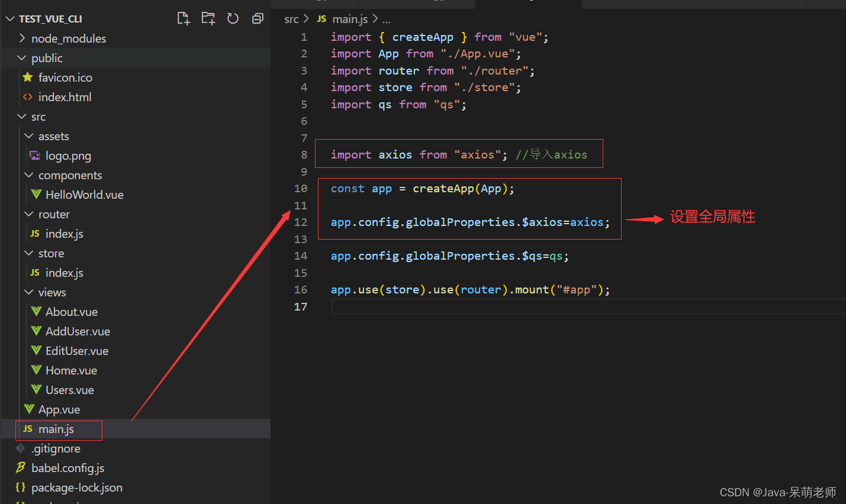Click the main.js breadcrumb segment
This screenshot has height=504, width=846.
(x=350, y=20)
